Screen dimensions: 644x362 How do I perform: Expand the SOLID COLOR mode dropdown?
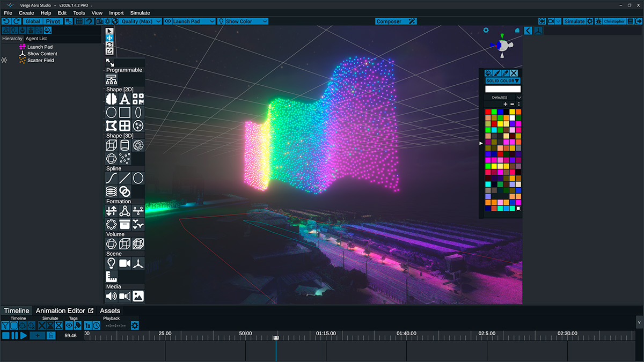pyautogui.click(x=503, y=81)
